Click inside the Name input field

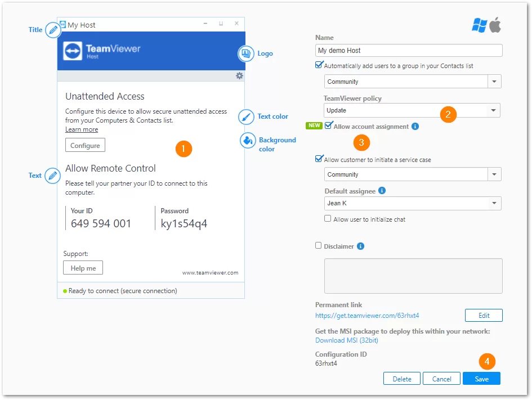click(408, 50)
